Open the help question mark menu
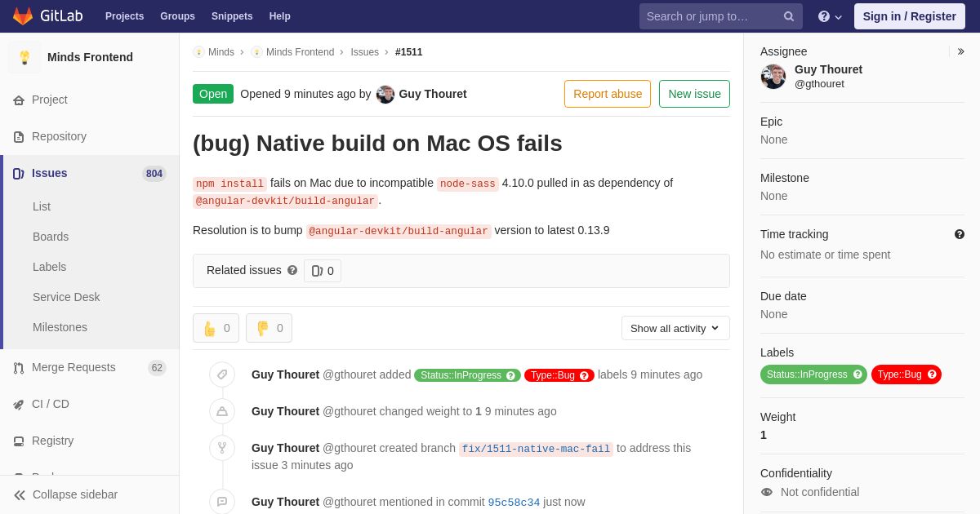Screen dimensions: 980x514 coord(830,16)
